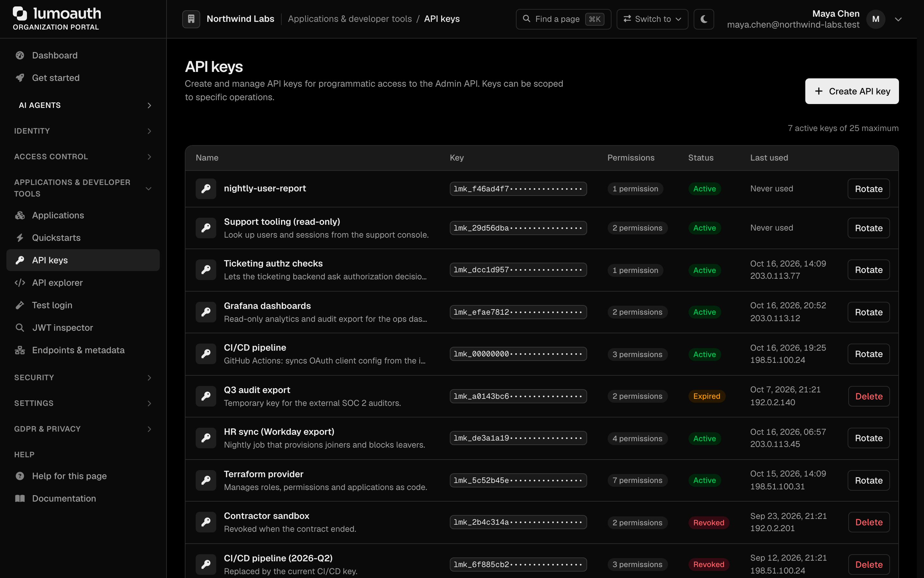Click the lumoauth logo icon
The height and width of the screenshot is (578, 924).
click(20, 13)
